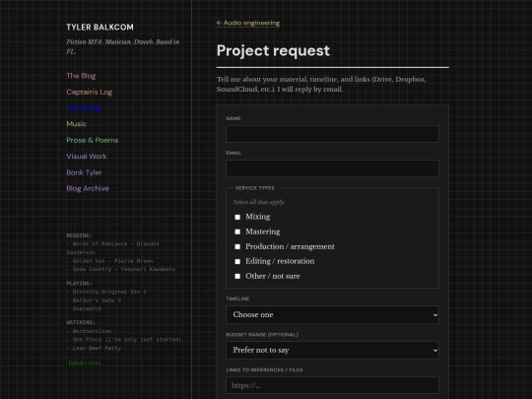Open Prose & Poems in sidebar
This screenshot has width=532, height=399.
(93, 140)
